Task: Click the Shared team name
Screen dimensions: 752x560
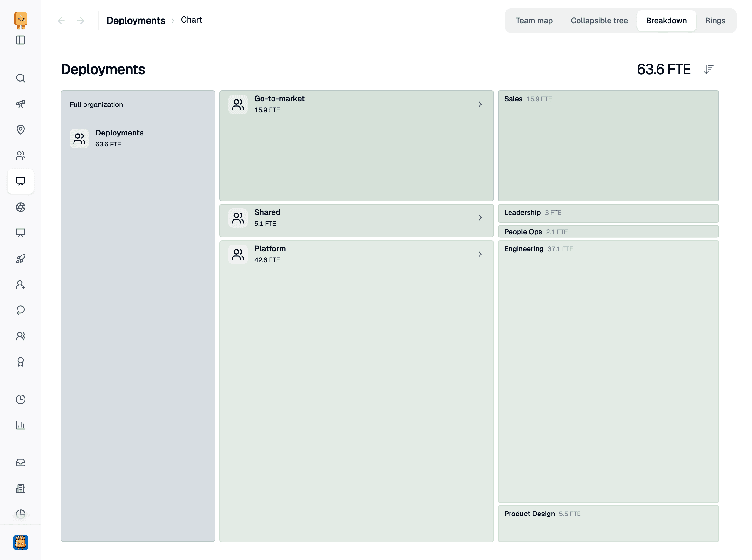Action: click(x=267, y=212)
